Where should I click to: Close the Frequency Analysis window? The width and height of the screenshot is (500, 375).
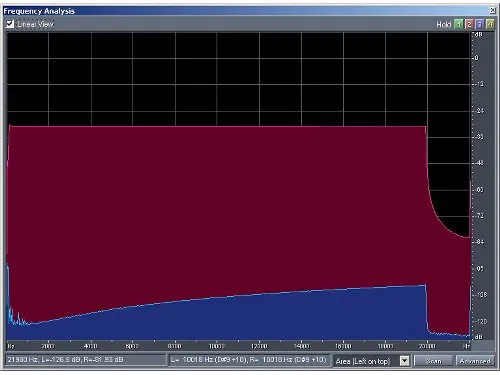pos(492,11)
